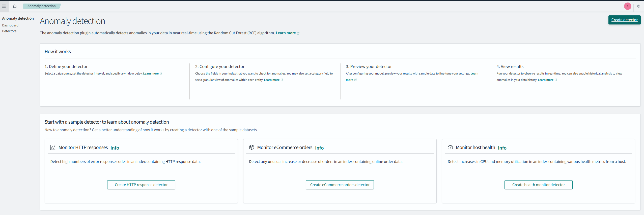Click the HTTP responses chart icon
This screenshot has height=215, width=644.
[53, 147]
